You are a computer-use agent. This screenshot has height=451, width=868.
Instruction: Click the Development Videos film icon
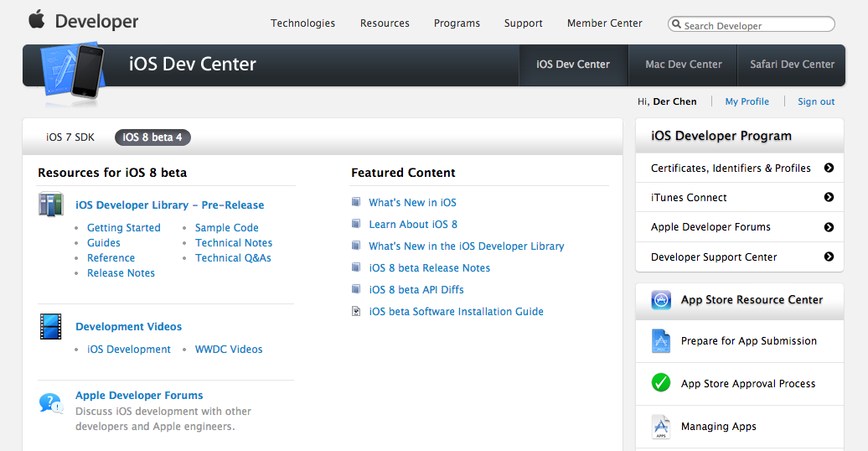tap(50, 326)
